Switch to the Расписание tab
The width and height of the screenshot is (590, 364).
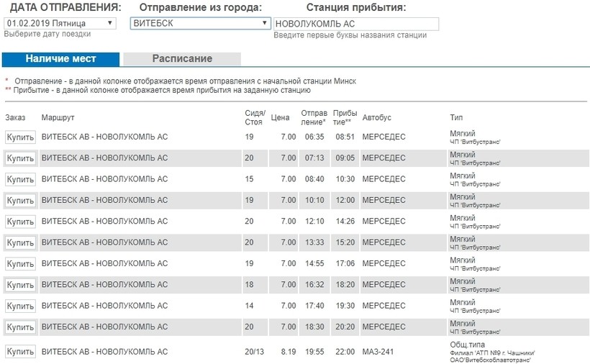182,59
